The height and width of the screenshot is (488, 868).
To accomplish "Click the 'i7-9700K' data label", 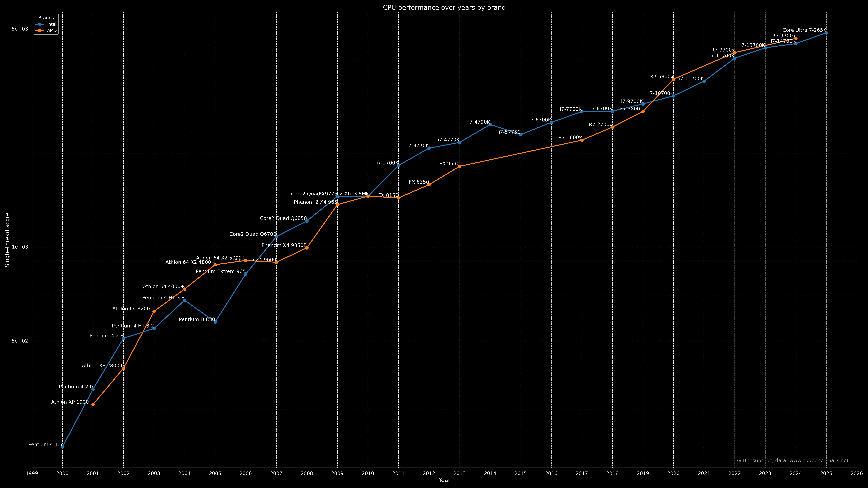I will click(x=632, y=102).
